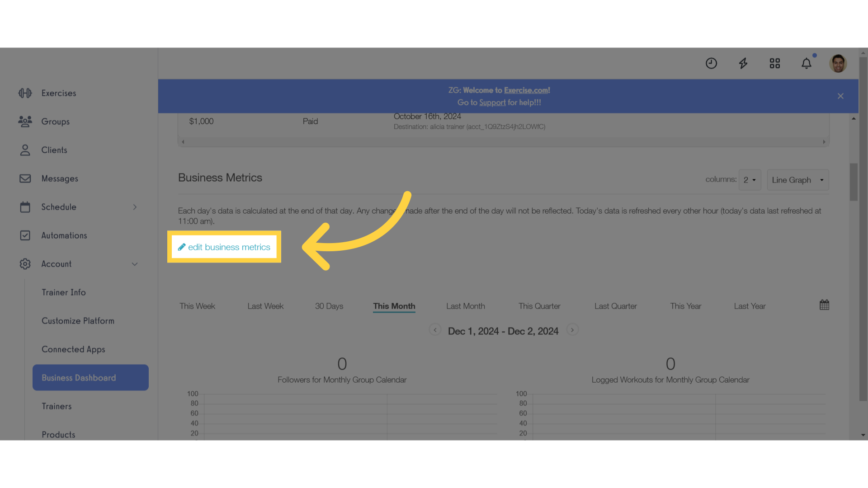868x488 pixels.
Task: Click the Exercises sidebar icon
Action: point(25,92)
